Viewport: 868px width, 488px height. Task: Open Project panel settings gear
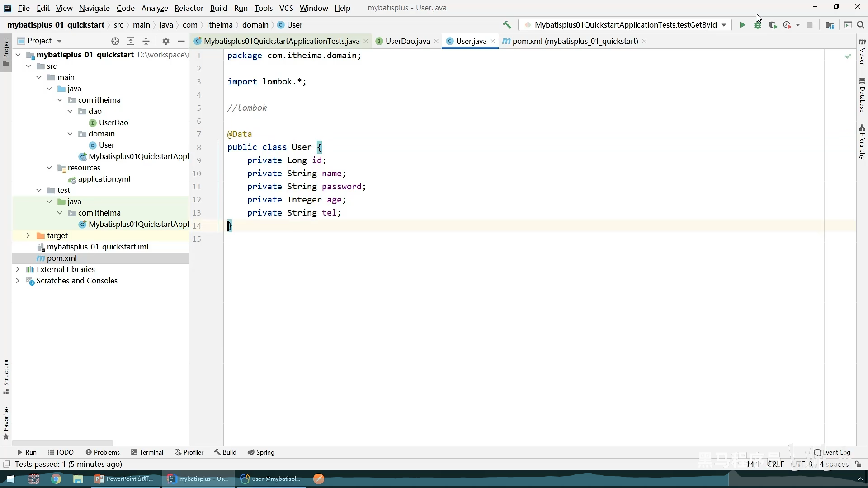(166, 41)
